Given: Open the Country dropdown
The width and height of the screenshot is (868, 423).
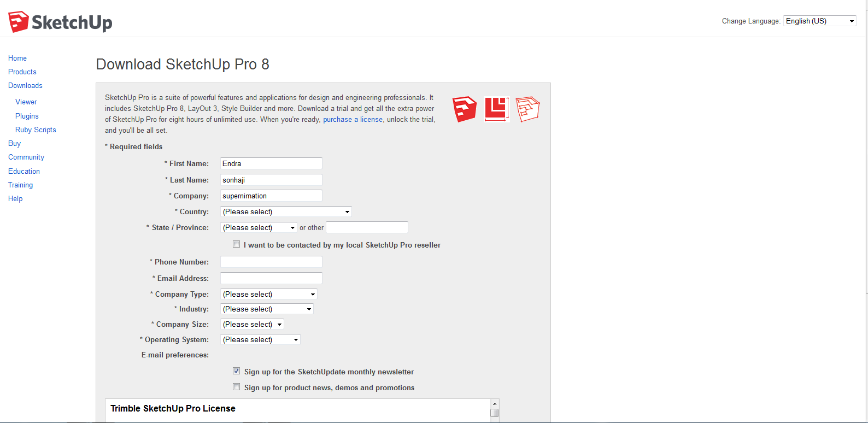Looking at the screenshot, I should (286, 211).
